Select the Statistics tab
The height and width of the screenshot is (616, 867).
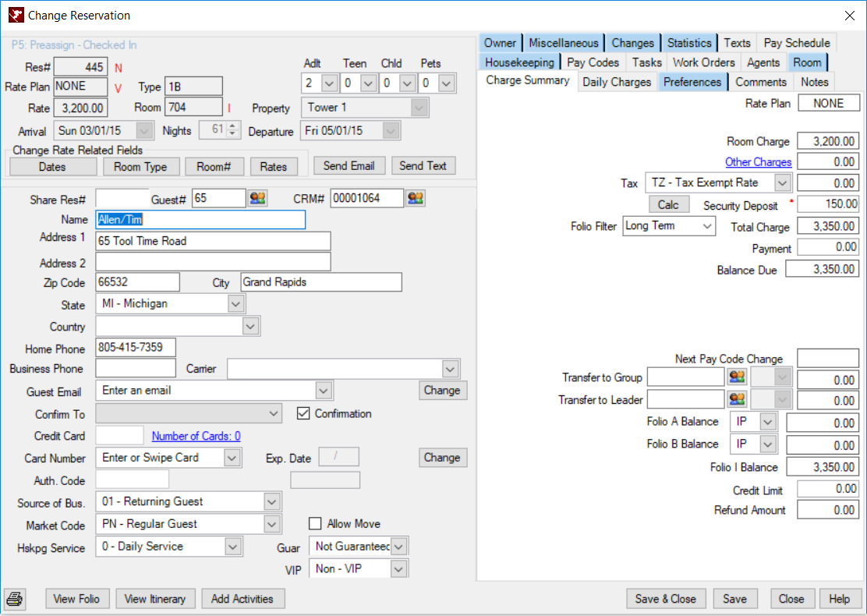click(689, 43)
